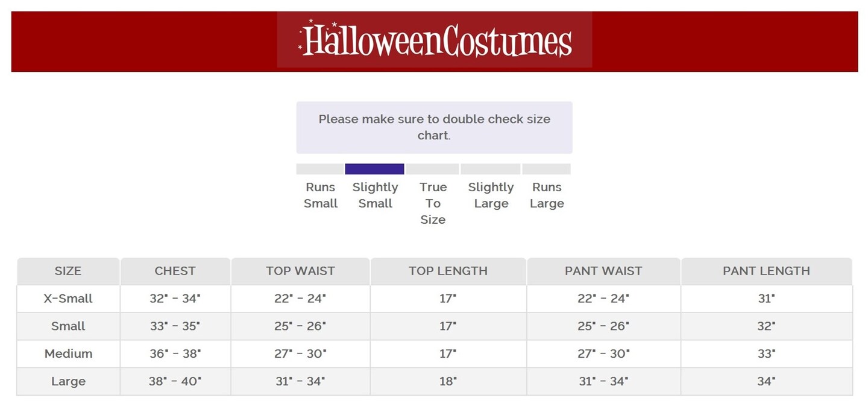Select the Slightly Large fit segment
The width and height of the screenshot is (868, 412).
tap(490, 169)
